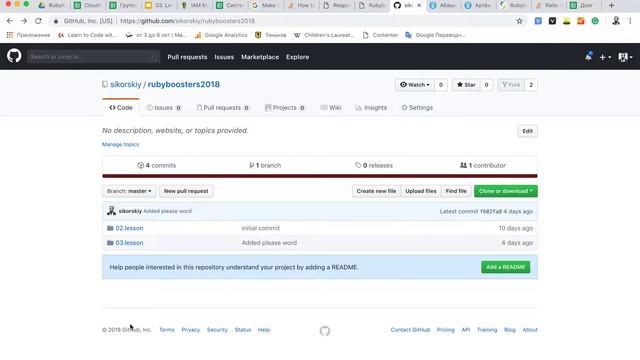The image size is (640, 360).
Task: Open 'initial commit' message link
Action: pyautogui.click(x=260, y=228)
